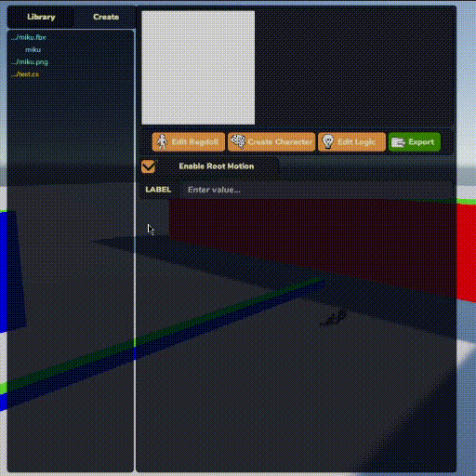Screen dimensions: 476x476
Task: Uncheck the Enable Root Motion checkbox
Action: point(149,166)
